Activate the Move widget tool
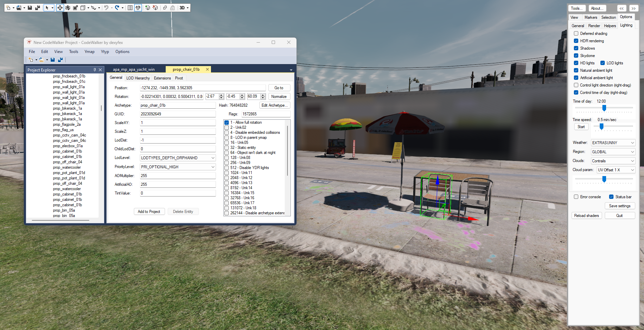The image size is (644, 330). pos(60,8)
